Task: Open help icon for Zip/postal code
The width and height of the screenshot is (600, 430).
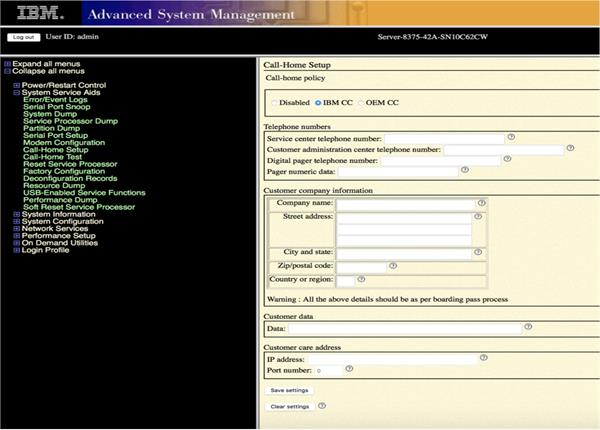Action: pyautogui.click(x=393, y=265)
